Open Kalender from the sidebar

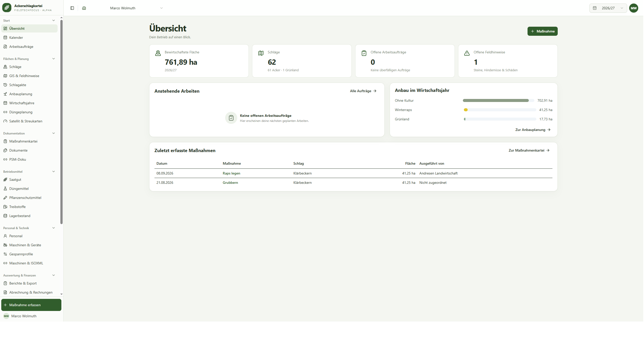coord(29,38)
